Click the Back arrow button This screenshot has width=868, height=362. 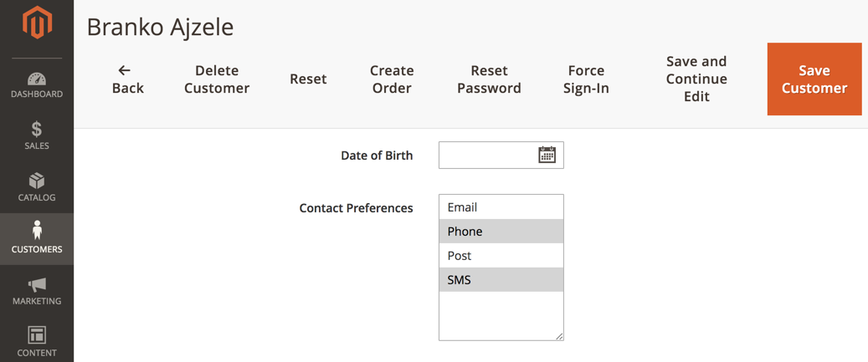[127, 79]
